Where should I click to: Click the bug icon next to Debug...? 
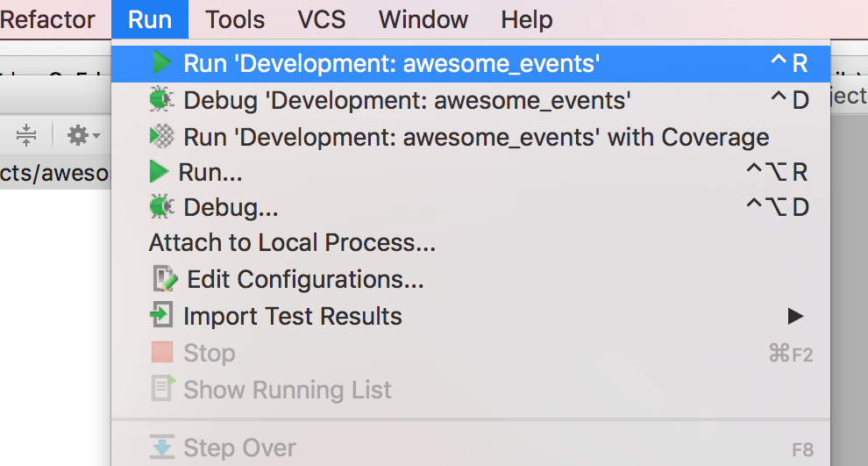pos(161,207)
